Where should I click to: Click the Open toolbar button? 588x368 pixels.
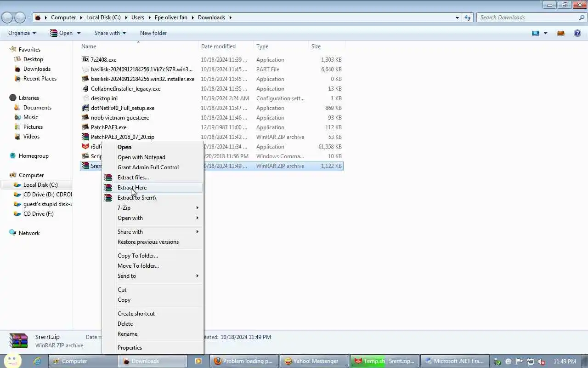point(61,33)
